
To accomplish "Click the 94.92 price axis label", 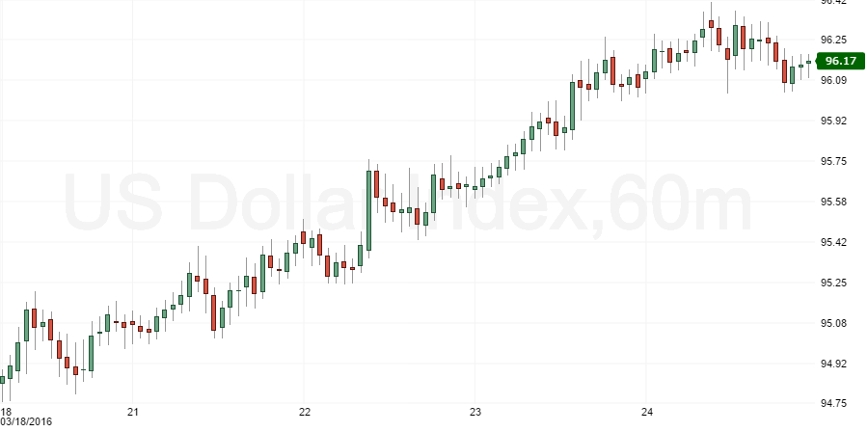I will point(833,364).
